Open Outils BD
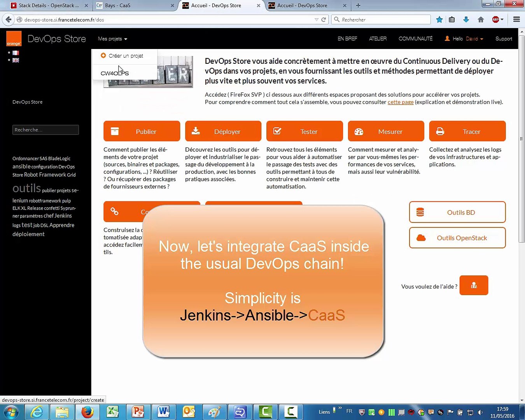Viewport: 525px width, 420px height. 457,212
